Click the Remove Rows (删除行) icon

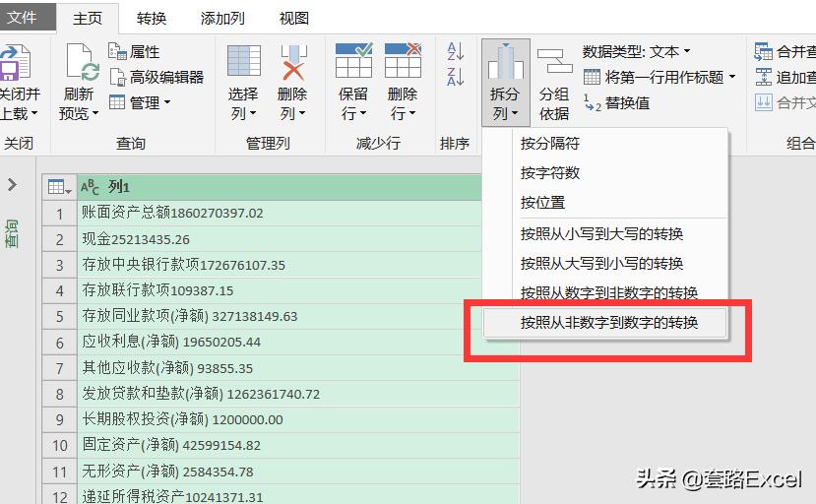point(403,60)
